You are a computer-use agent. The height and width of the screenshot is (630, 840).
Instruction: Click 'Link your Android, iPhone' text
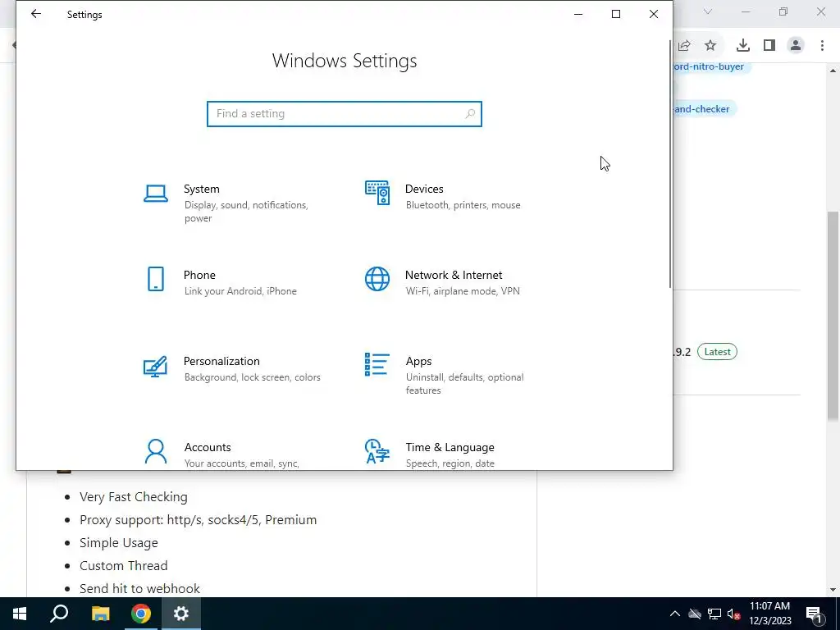[x=240, y=291]
